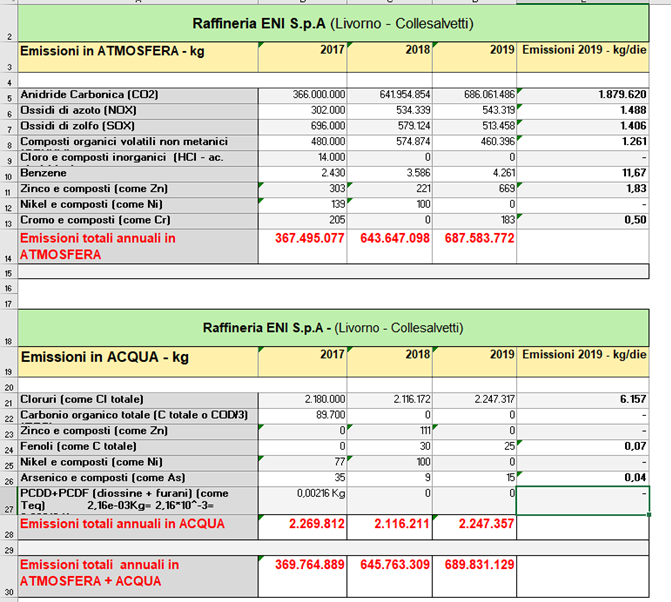Select the CO2 2017 value cell
The width and height of the screenshot is (671, 602).
[303, 95]
